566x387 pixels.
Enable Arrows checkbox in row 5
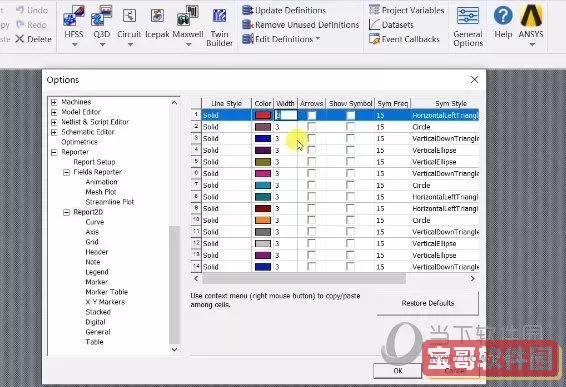pyautogui.click(x=312, y=162)
